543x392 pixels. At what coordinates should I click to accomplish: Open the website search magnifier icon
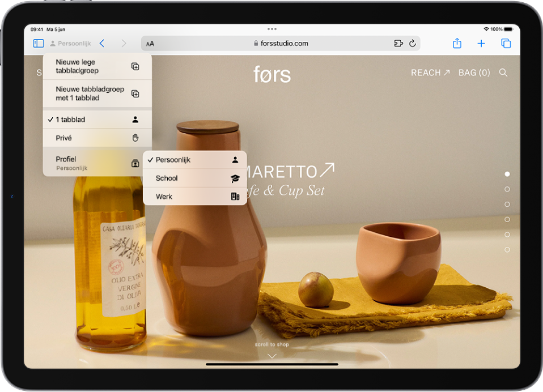503,73
